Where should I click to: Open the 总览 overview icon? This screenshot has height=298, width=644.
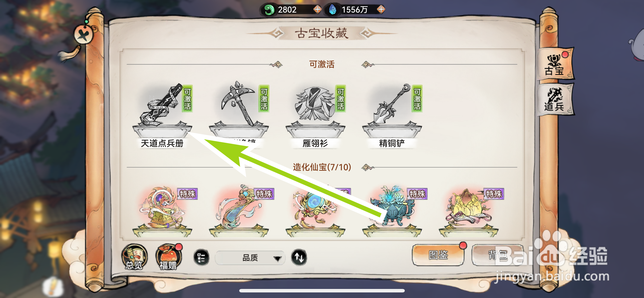[x=134, y=257]
